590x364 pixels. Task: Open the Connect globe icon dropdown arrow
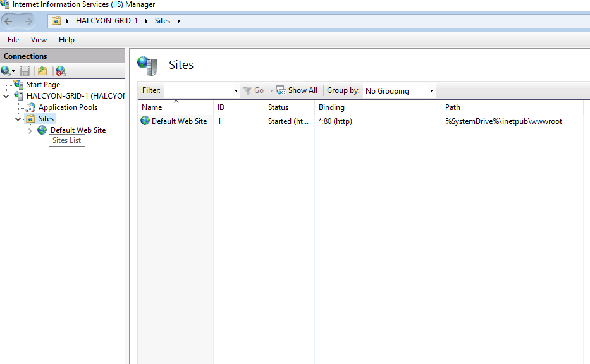point(13,71)
